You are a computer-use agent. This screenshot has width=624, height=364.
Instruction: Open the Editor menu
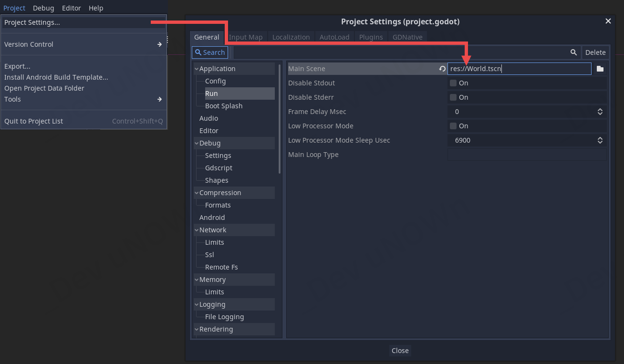[x=72, y=8]
